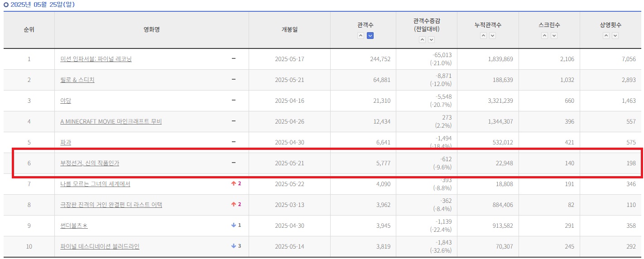Sort 관객수증감 column ascending
The image size is (644, 259).
pos(422,40)
